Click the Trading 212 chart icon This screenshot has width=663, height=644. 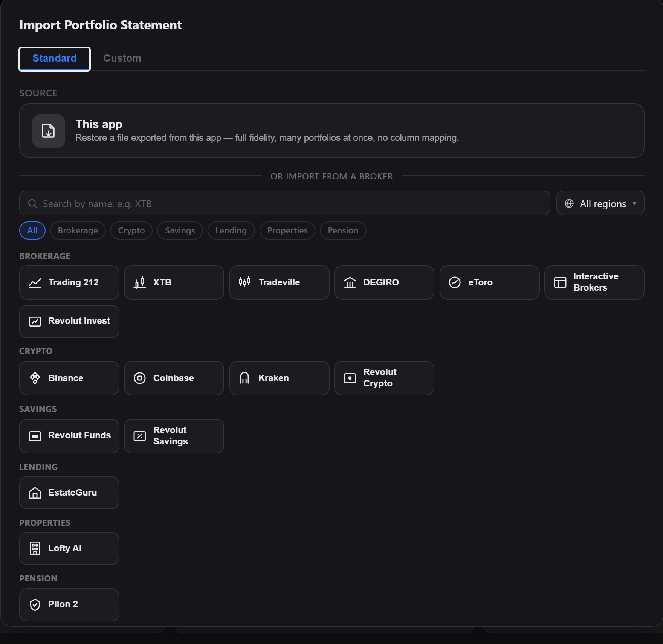(x=35, y=282)
